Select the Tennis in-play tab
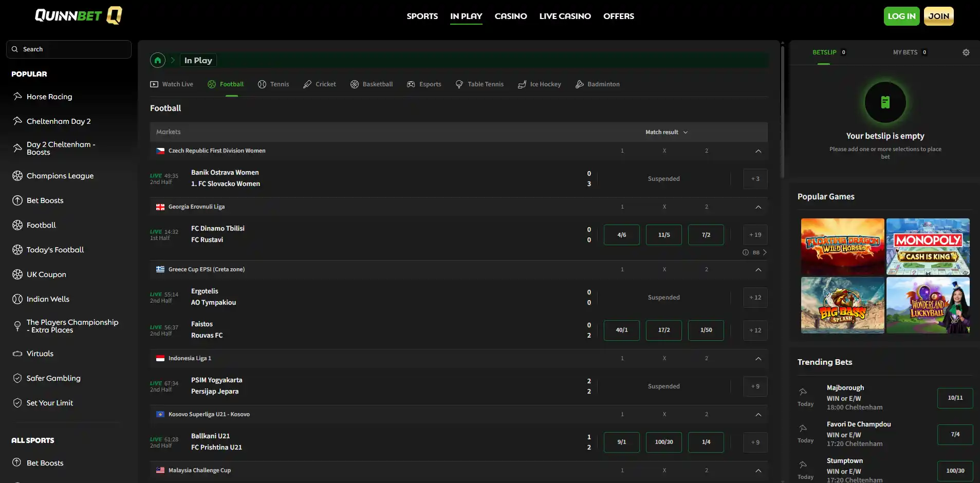The image size is (980, 483). click(x=273, y=84)
